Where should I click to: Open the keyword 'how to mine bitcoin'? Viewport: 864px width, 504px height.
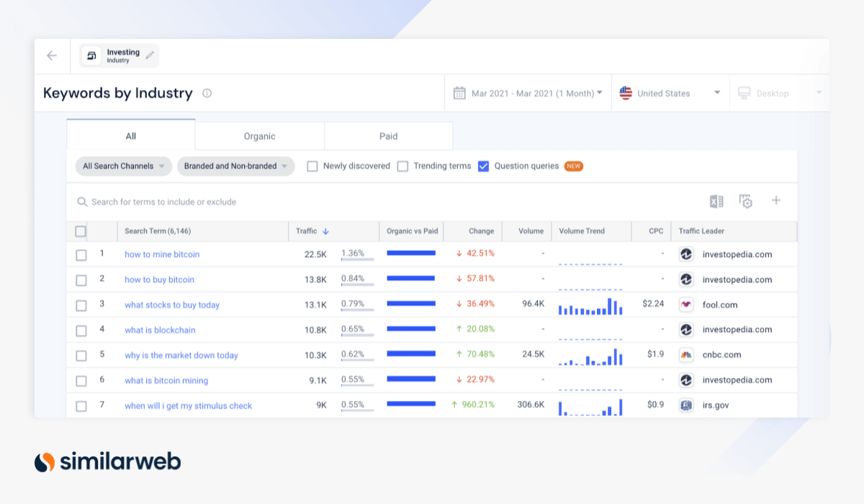click(162, 253)
